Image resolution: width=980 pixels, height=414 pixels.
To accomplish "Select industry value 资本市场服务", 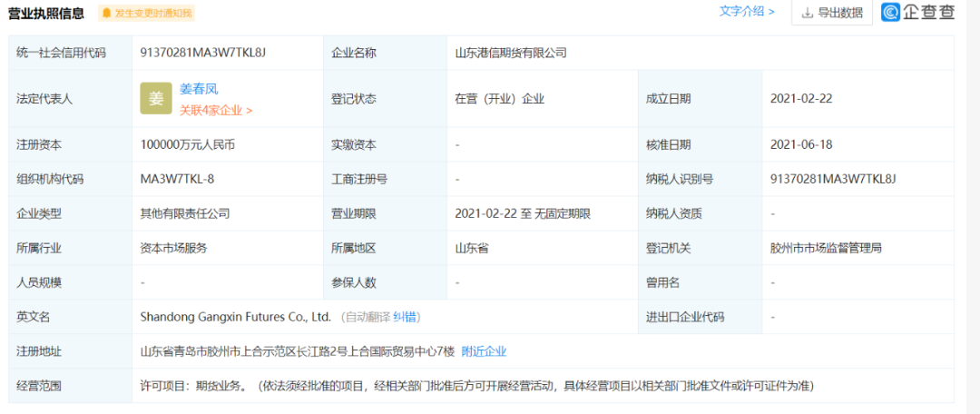I will click(x=173, y=248).
